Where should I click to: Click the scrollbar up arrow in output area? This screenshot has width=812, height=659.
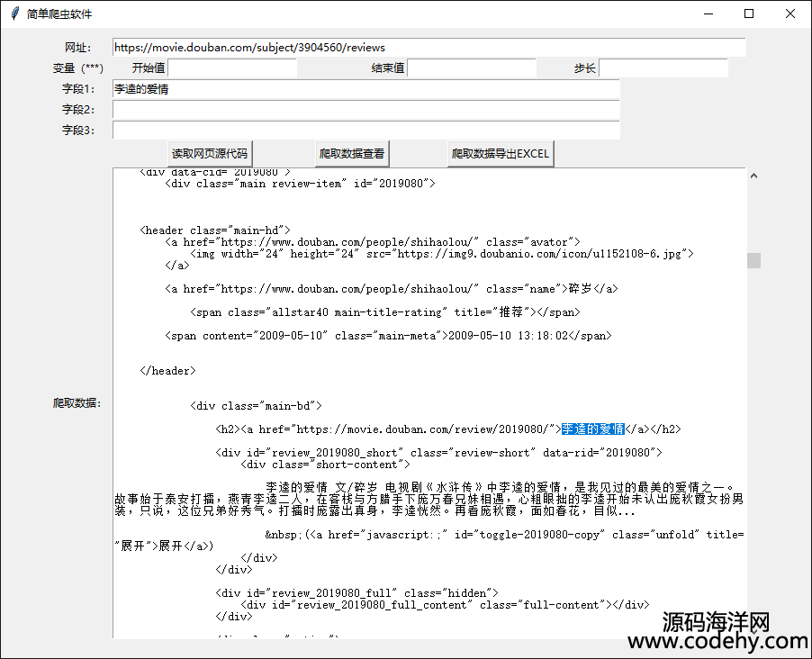click(x=753, y=176)
